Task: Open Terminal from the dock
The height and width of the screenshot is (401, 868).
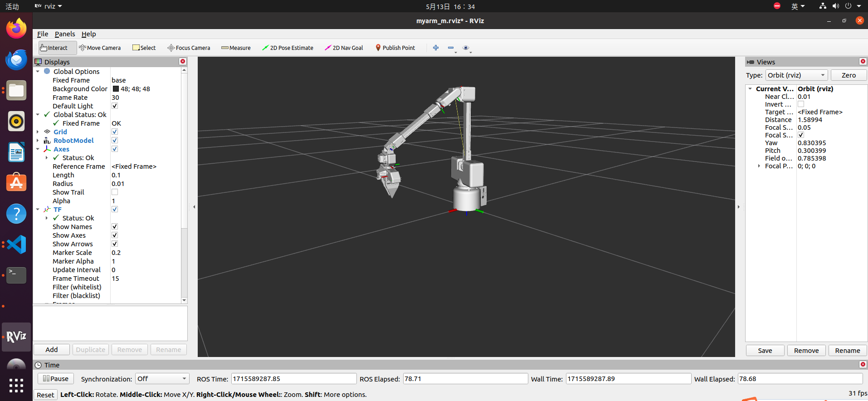Action: point(16,275)
